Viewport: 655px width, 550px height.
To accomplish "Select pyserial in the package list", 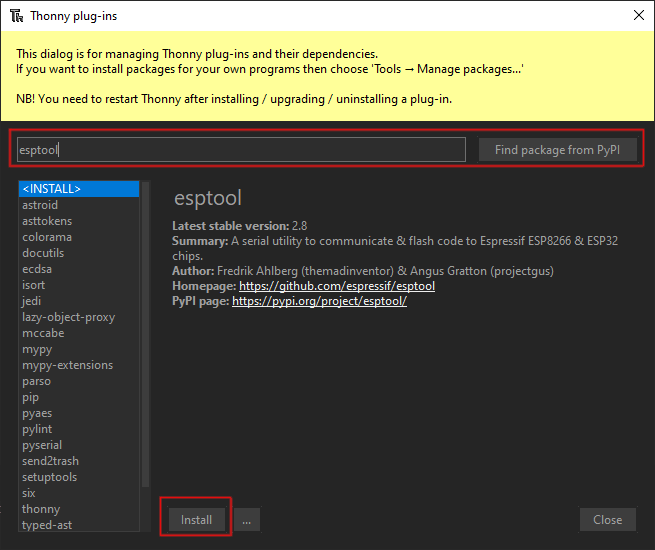I will pos(79,445).
